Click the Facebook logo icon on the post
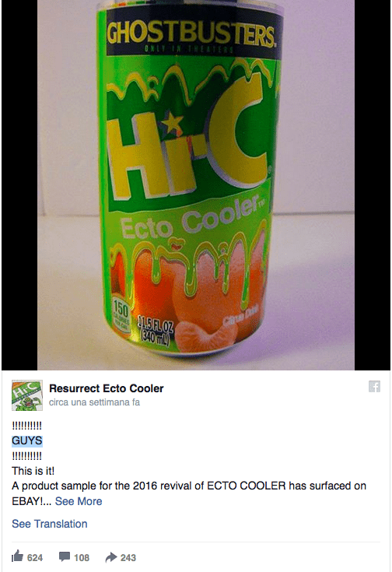This screenshot has width=392, height=572. pos(374,386)
